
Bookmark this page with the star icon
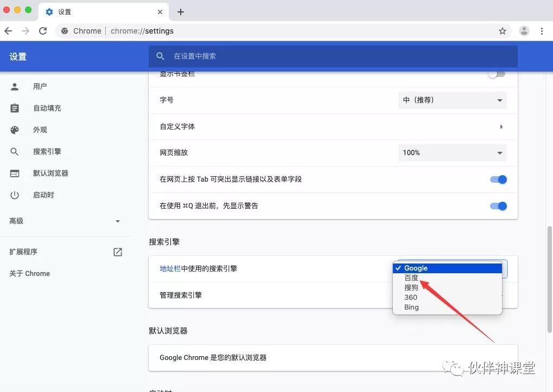502,31
